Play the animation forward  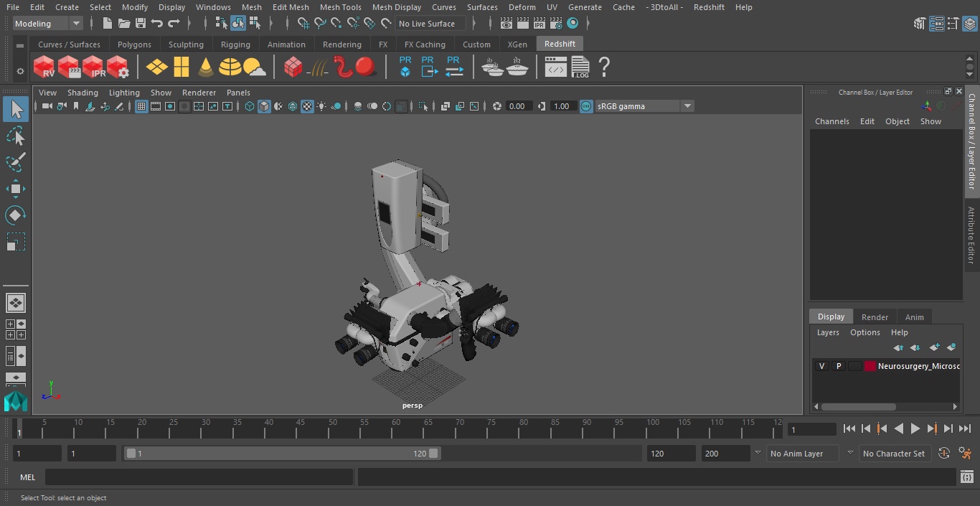(x=915, y=428)
